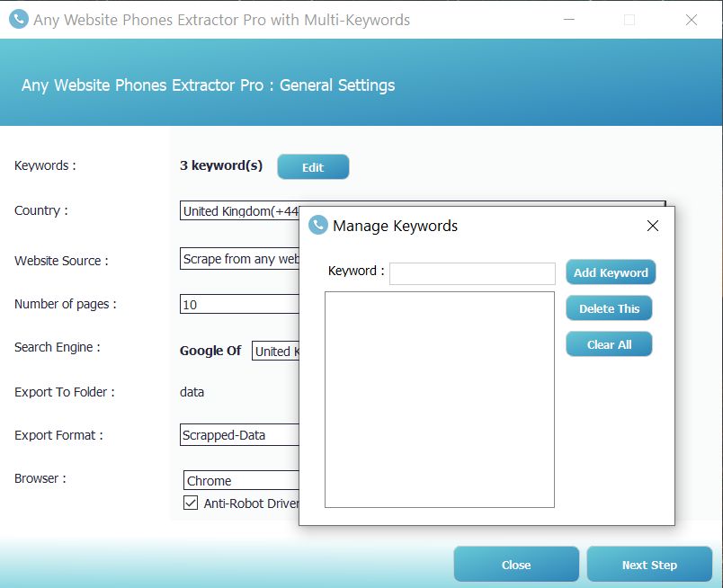The image size is (723, 588).
Task: Click inside the empty keywords list box
Action: pos(440,399)
